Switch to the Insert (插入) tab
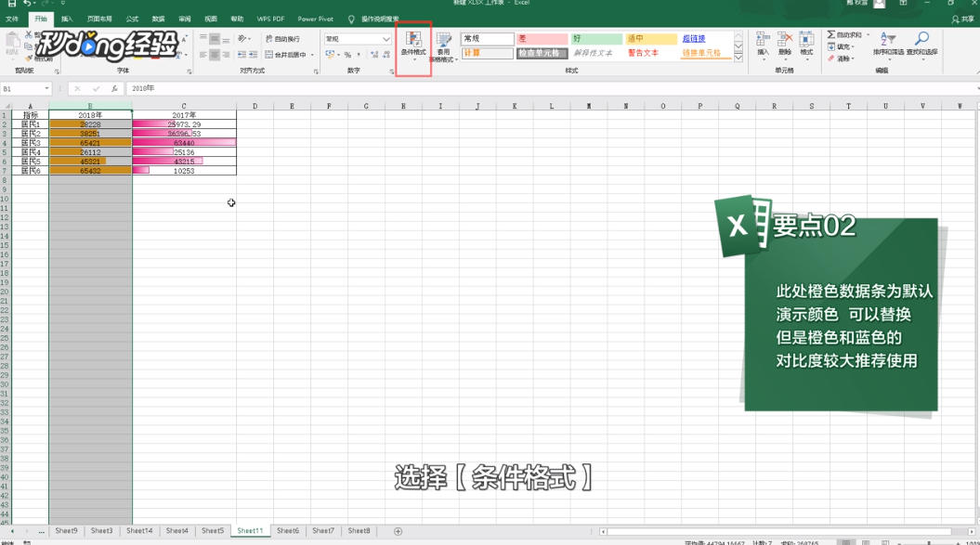This screenshot has height=545, width=980. [x=67, y=19]
